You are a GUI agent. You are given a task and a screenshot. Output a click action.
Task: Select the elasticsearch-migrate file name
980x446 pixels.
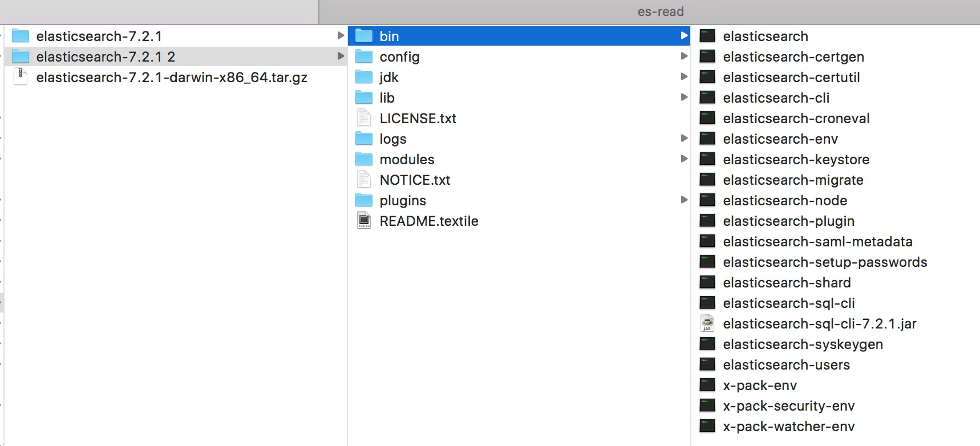click(793, 180)
